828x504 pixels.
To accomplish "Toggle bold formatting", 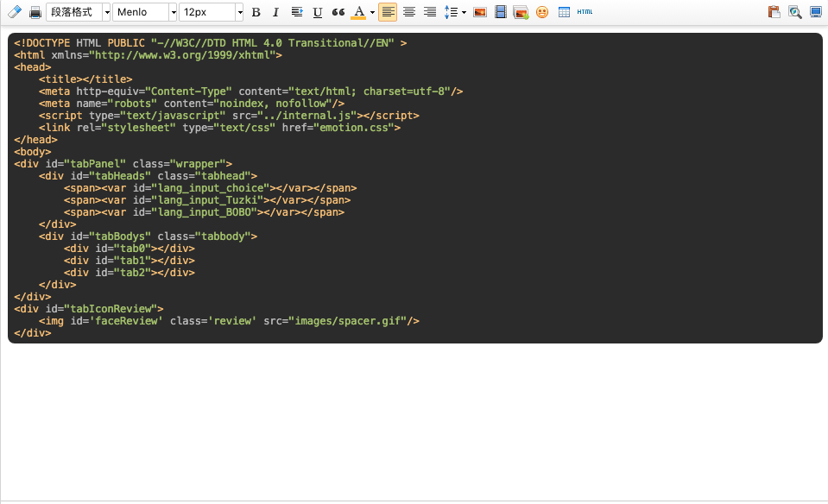I will (256, 11).
